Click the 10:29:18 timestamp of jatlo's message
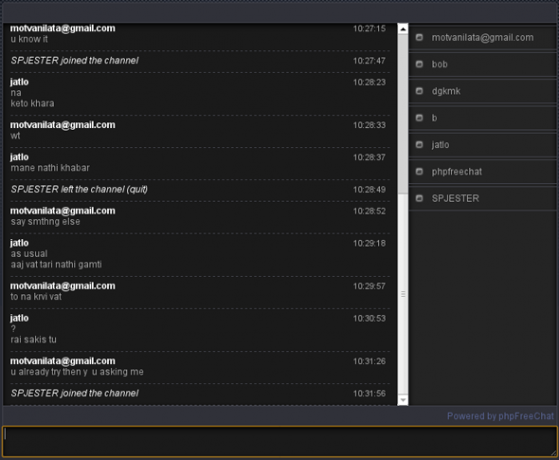This screenshot has width=559, height=460. [369, 243]
